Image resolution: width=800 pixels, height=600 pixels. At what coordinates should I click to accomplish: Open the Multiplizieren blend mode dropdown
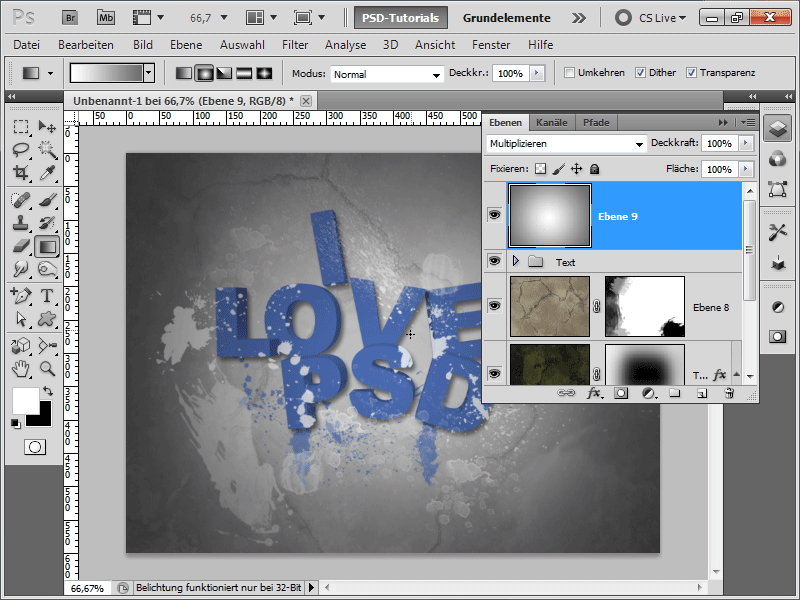(566, 144)
